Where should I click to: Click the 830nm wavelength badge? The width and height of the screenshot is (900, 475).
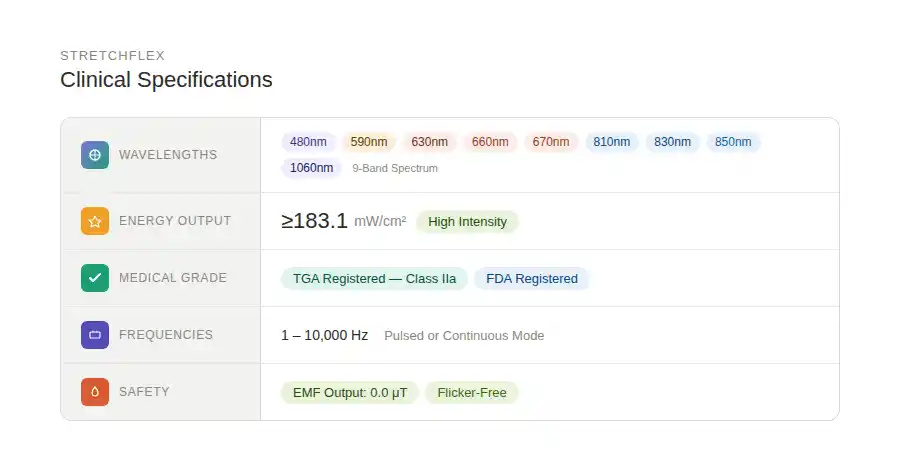point(672,142)
